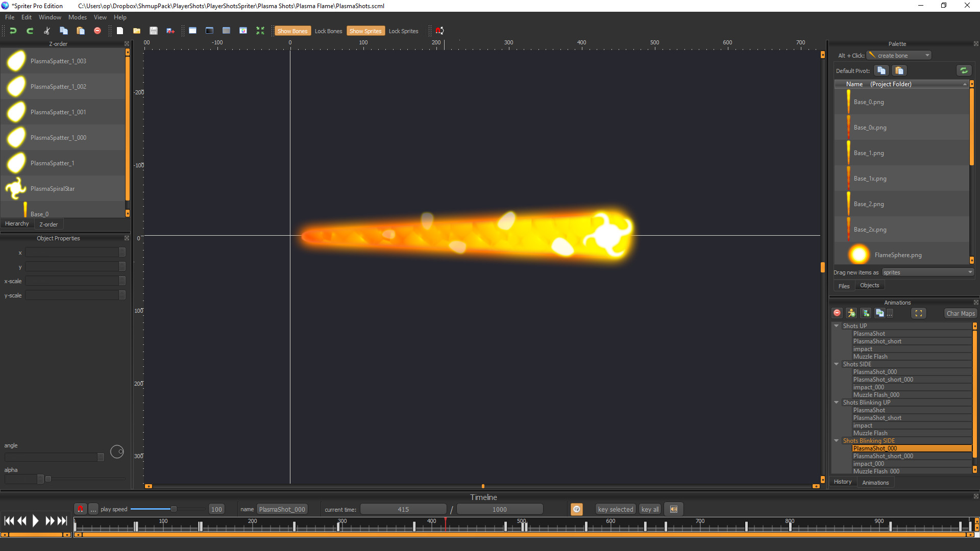The height and width of the screenshot is (551, 980).
Task: Save the project using the save icon
Action: (x=154, y=31)
